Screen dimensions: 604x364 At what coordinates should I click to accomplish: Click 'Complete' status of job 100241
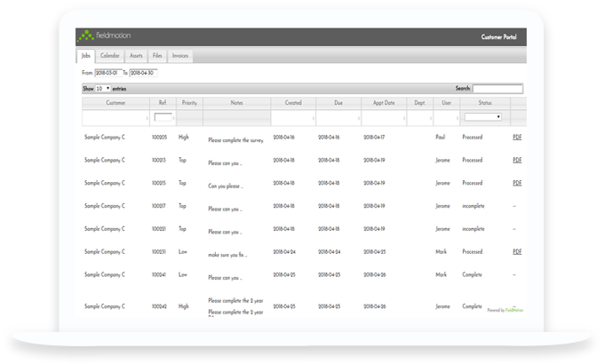[x=473, y=274]
